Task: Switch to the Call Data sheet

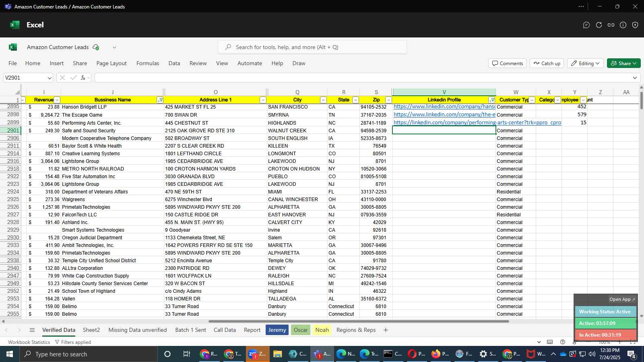Action: point(225,330)
